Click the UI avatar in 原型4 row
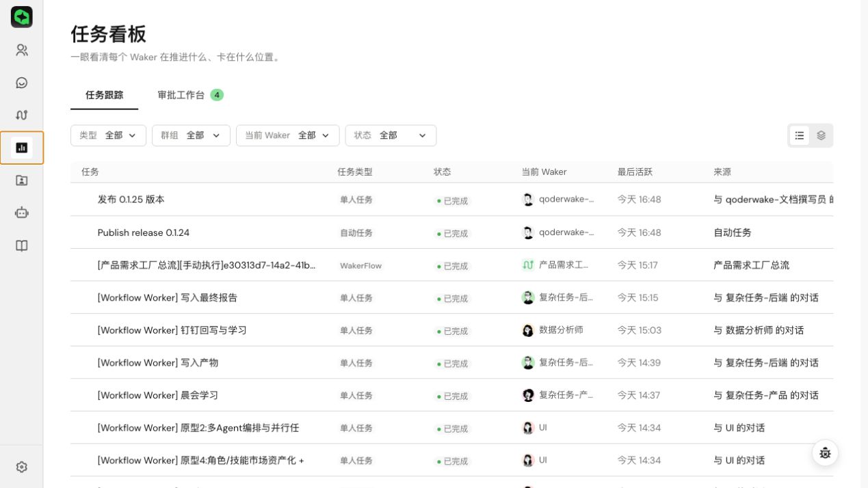 [x=528, y=460]
